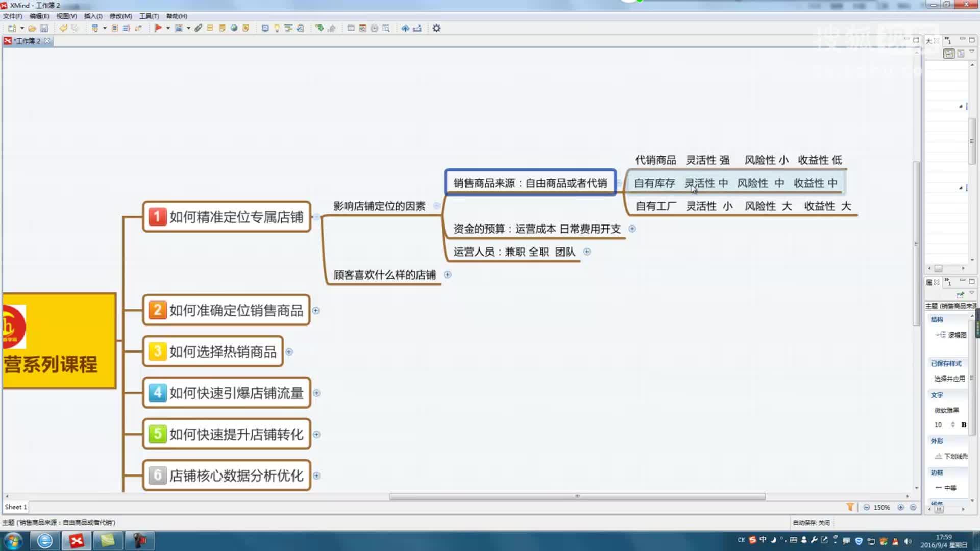980x551 pixels.
Task: Click the canvas horizontal scrollbar
Action: coord(577,495)
